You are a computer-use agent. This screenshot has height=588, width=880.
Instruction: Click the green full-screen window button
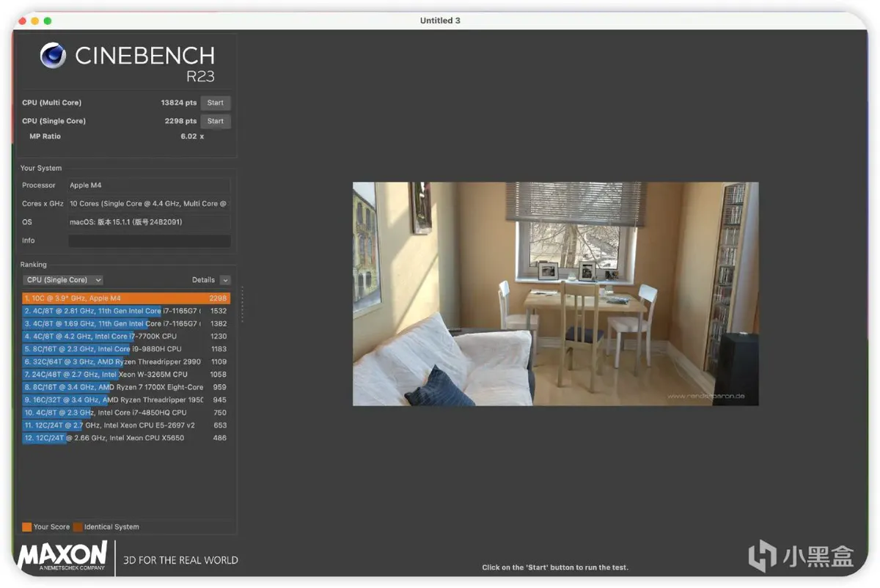pos(48,21)
